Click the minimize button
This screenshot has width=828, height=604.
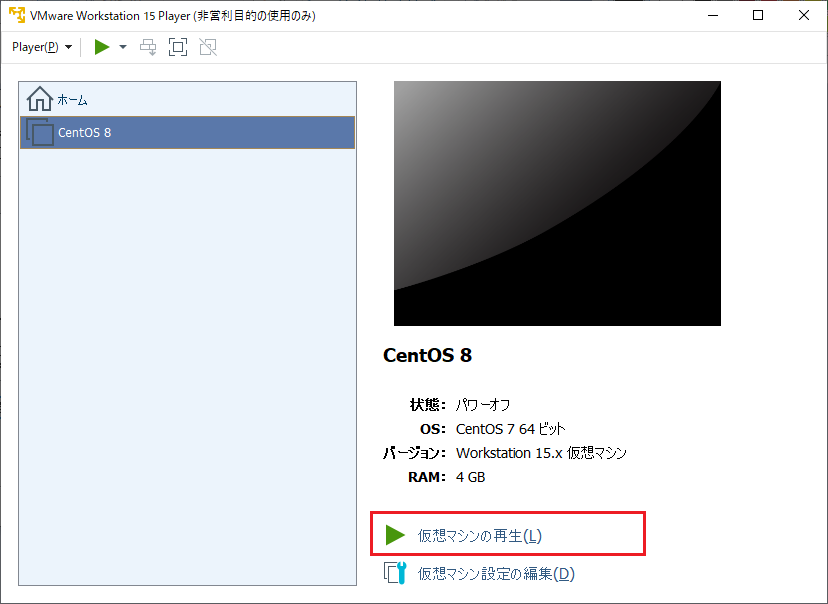tap(712, 15)
